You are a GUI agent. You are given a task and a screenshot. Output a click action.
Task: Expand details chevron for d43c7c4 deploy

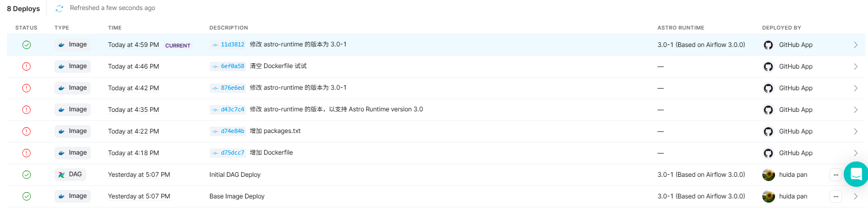coord(855,110)
